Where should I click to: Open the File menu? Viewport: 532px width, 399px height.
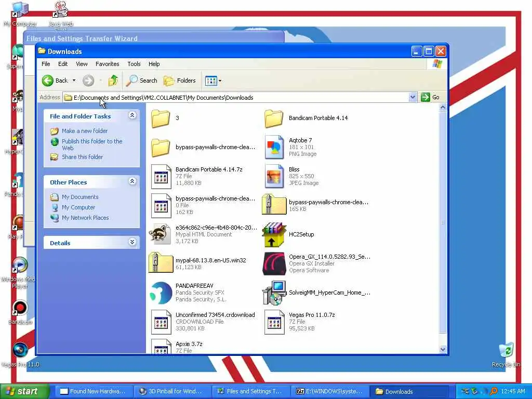[x=46, y=64]
